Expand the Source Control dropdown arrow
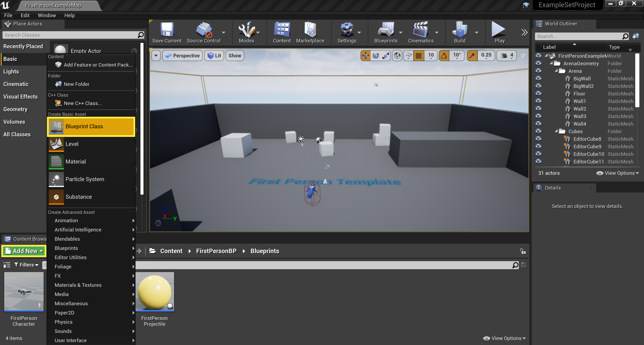 [224, 33]
